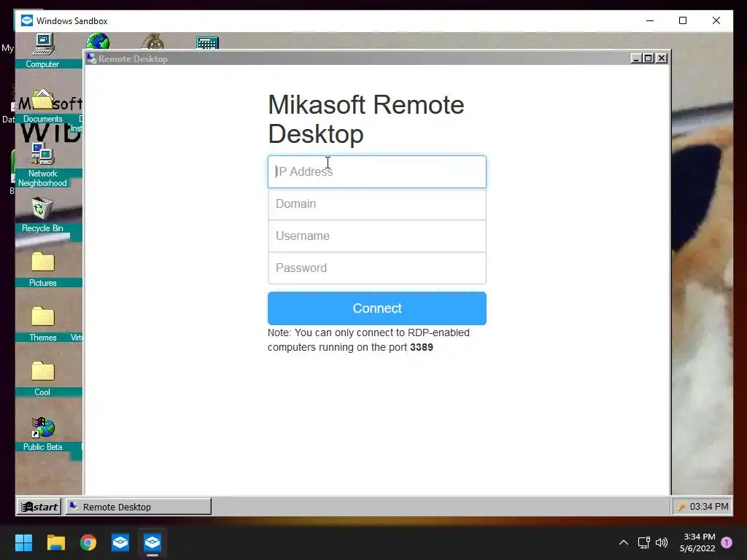Click into the Username field
Viewport: 747px width, 560px height.
click(x=377, y=236)
